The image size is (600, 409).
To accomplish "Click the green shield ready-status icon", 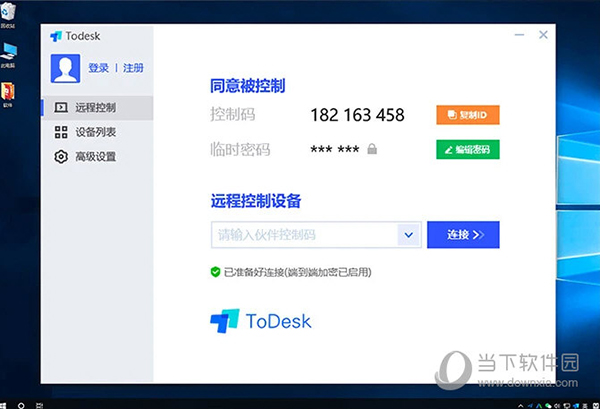I will pyautogui.click(x=215, y=272).
